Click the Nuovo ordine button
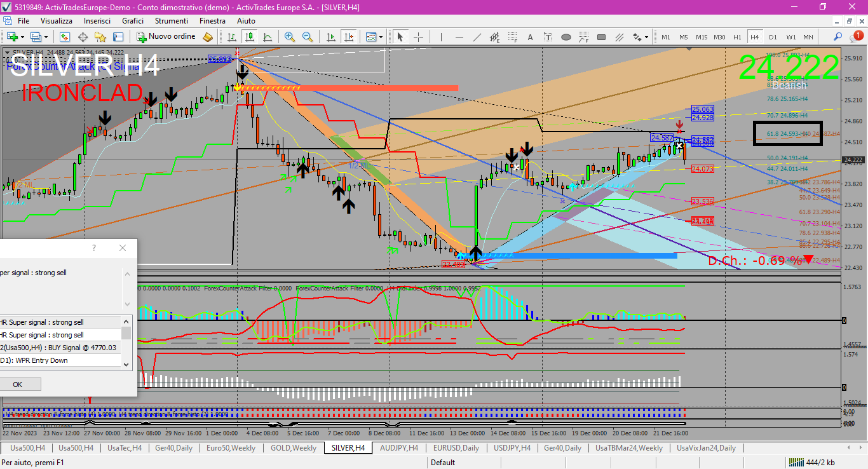Image resolution: width=868 pixels, height=469 pixels. [x=166, y=37]
